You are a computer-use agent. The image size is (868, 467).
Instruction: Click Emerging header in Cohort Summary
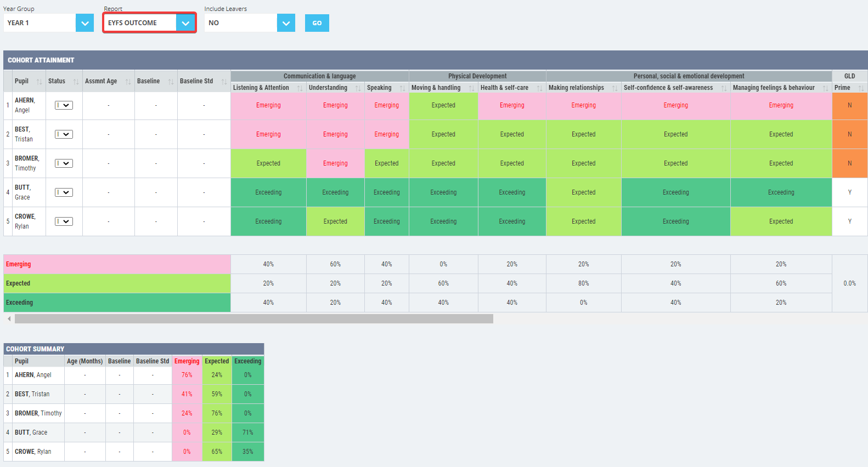(187, 361)
